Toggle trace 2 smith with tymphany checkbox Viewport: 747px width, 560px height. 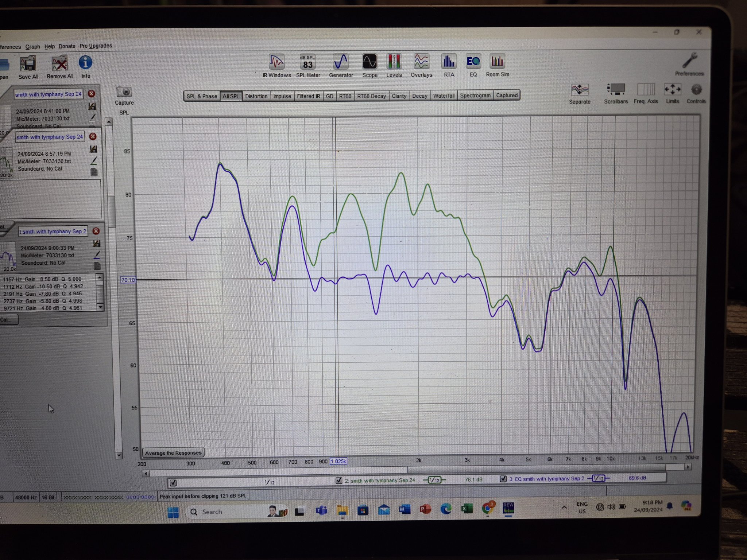(x=339, y=481)
